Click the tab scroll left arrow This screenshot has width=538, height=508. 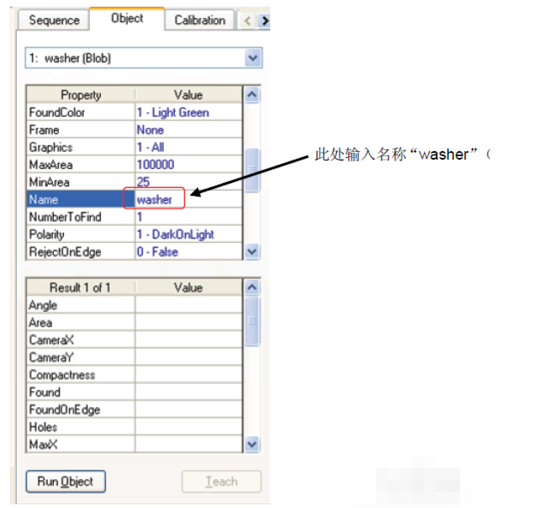point(247,21)
